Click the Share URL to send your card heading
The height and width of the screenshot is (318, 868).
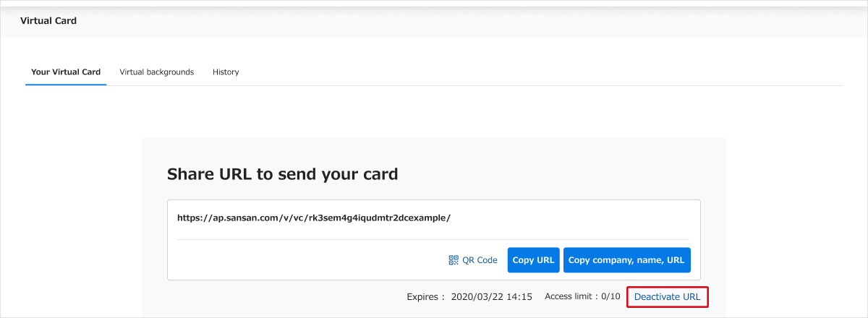coord(282,174)
